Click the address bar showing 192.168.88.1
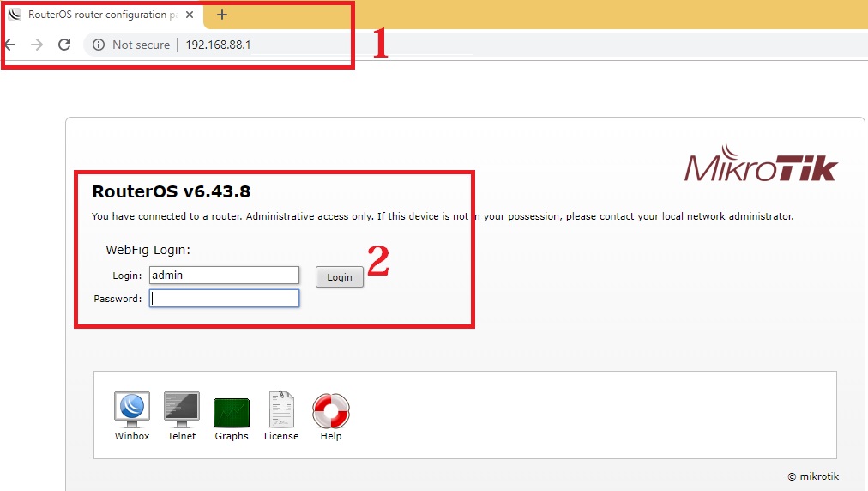 (343, 45)
